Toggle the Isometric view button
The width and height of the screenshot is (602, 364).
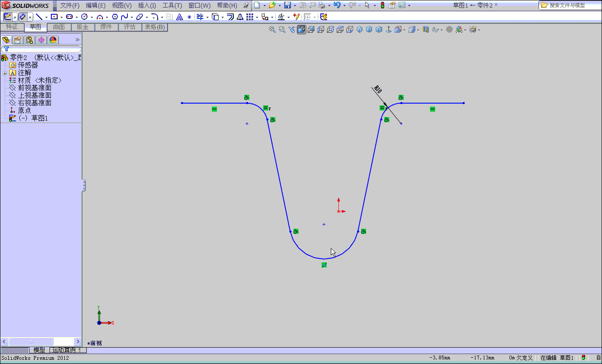pos(359,29)
